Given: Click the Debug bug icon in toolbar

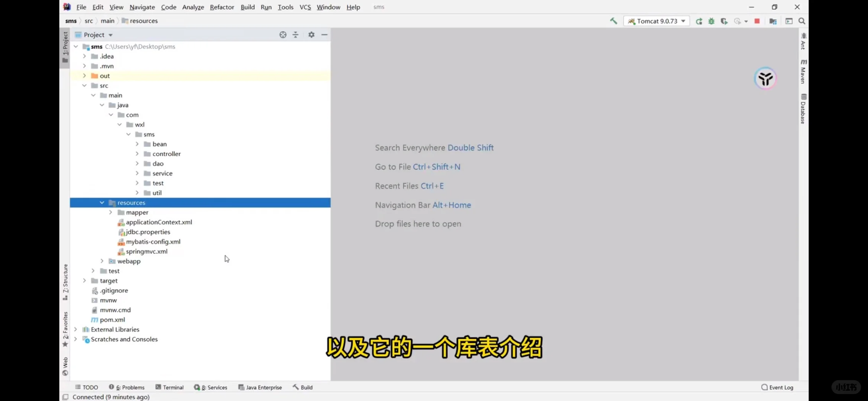Looking at the screenshot, I should pyautogui.click(x=711, y=21).
